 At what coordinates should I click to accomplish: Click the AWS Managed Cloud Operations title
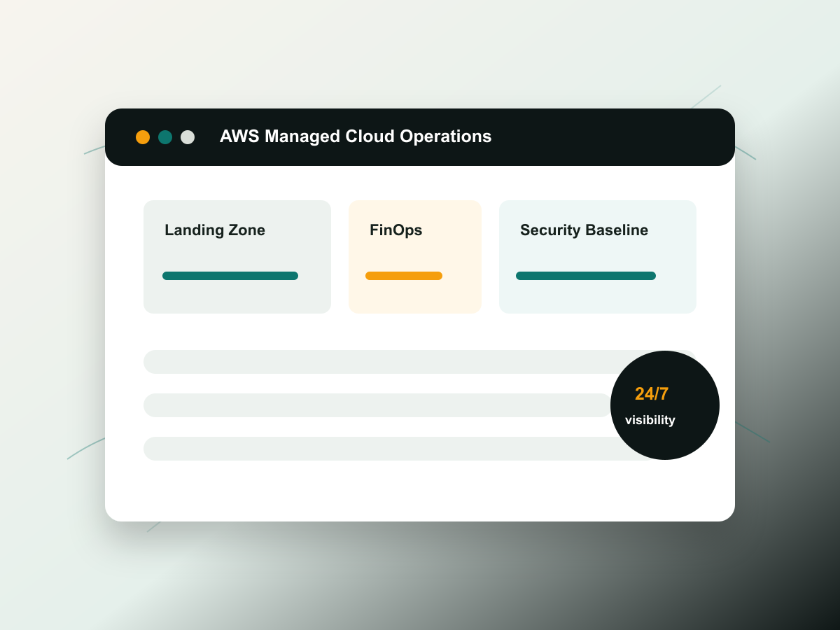point(356,136)
